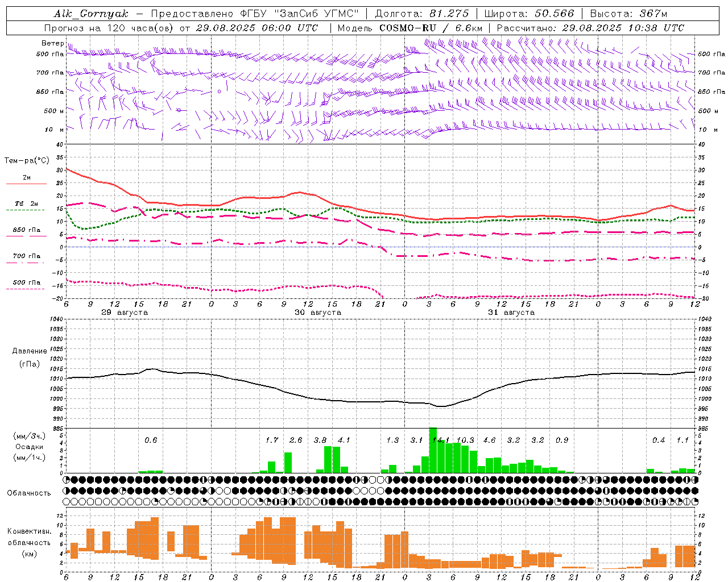Click the precipitation total 1.1
Viewport: 728px width, 582px height.
(x=682, y=440)
